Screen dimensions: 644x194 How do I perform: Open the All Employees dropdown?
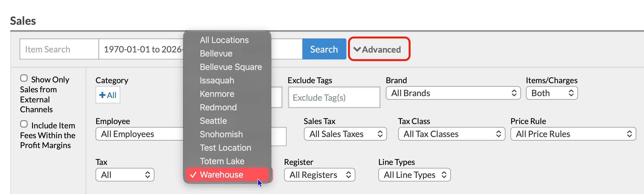pos(140,134)
